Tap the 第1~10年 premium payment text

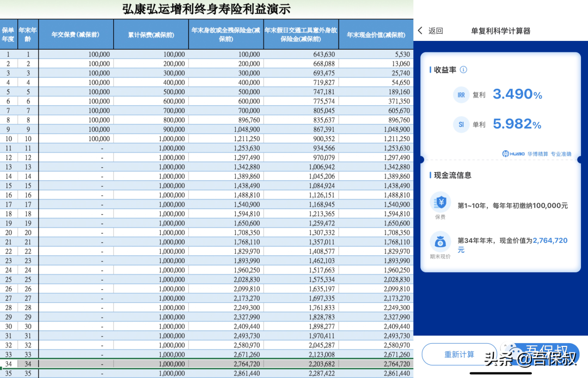point(513,205)
